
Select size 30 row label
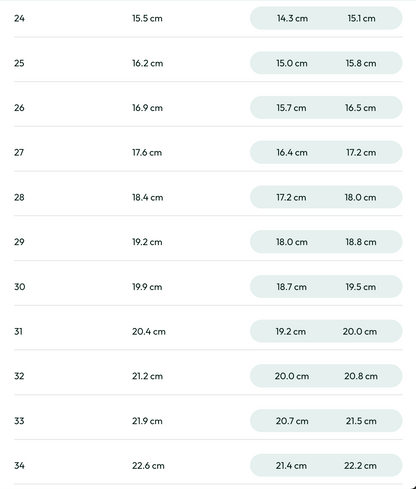click(20, 287)
